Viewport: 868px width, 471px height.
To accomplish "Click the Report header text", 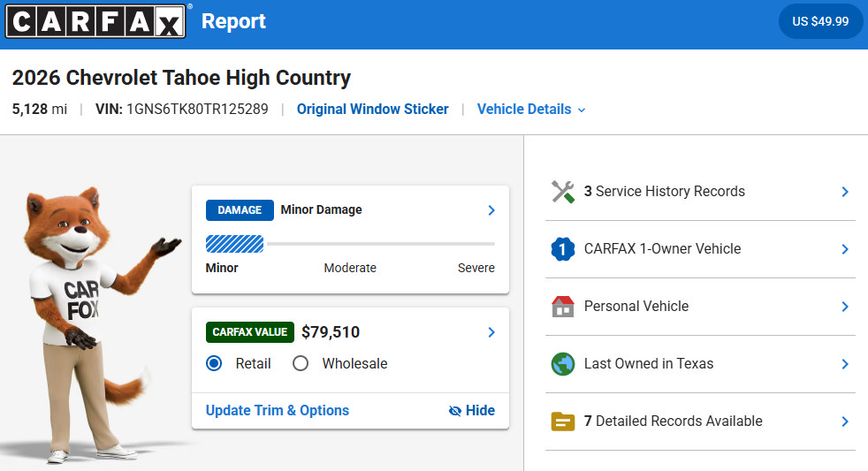I will point(233,21).
